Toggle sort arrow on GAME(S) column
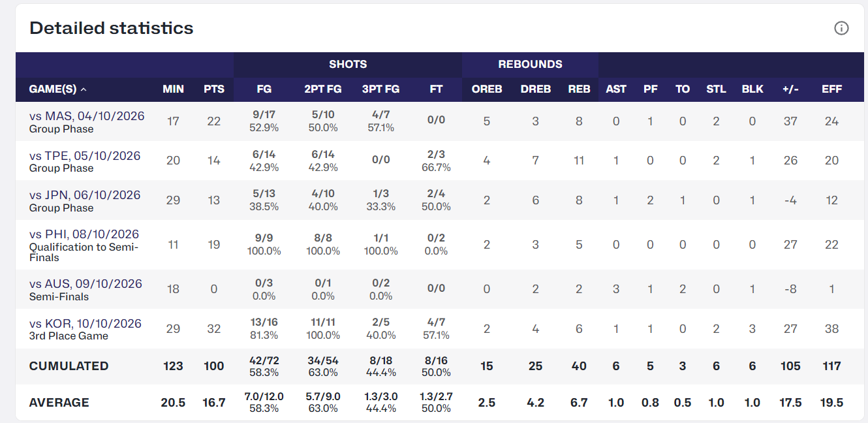The width and height of the screenshot is (868, 423). pos(84,89)
